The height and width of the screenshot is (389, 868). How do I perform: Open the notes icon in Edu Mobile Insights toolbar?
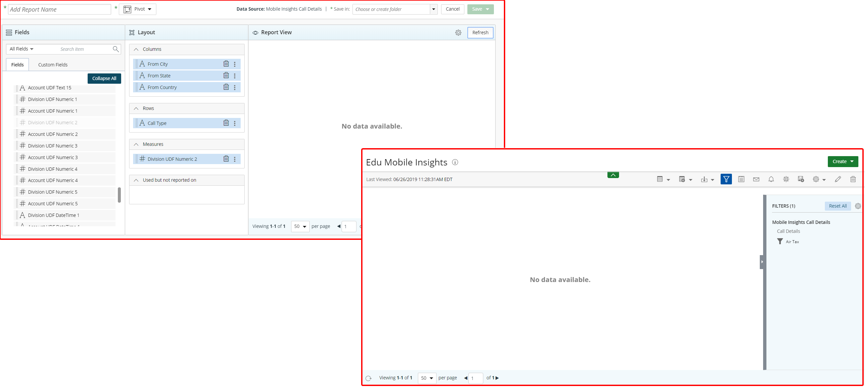tap(741, 179)
